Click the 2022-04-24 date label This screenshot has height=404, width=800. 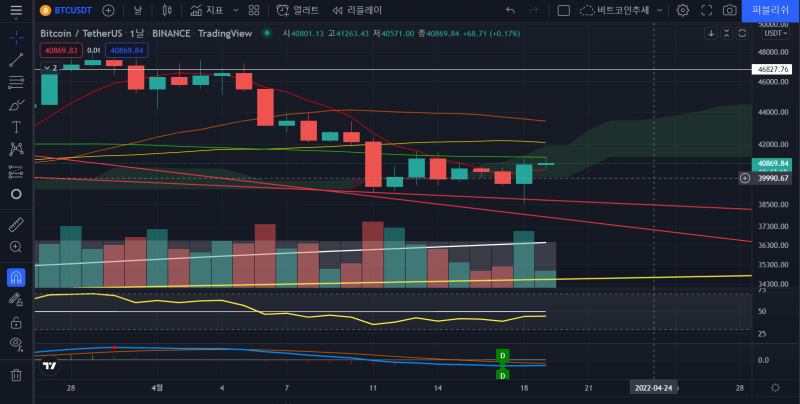tap(654, 388)
